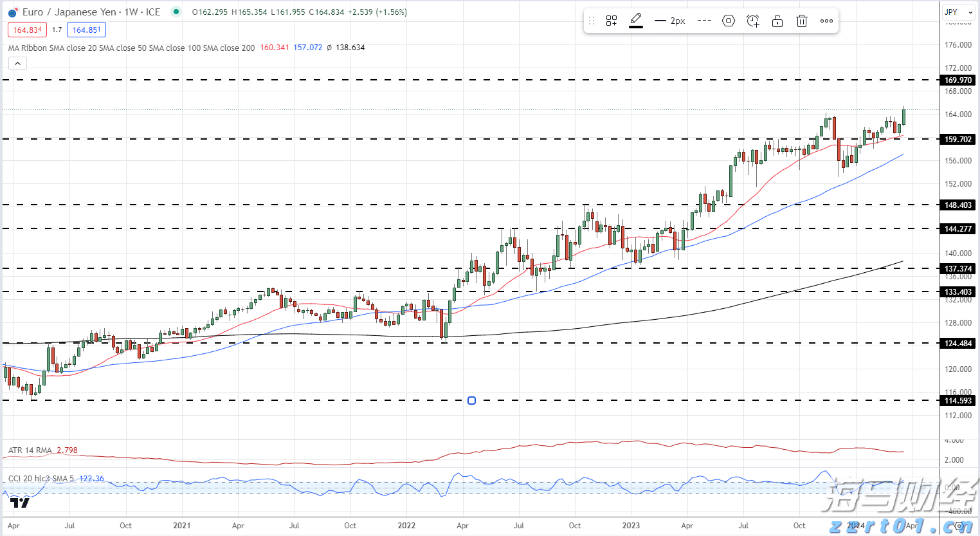Open the JPY currency dropdown

click(x=958, y=12)
